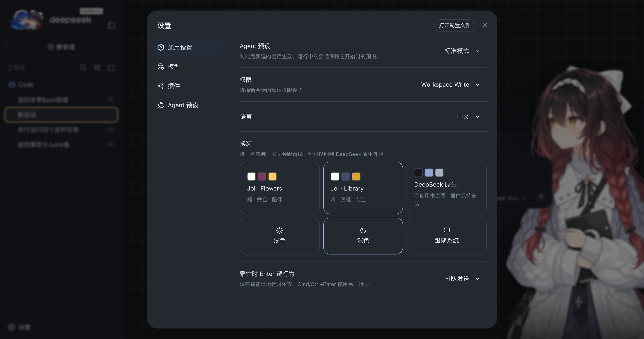Click the maroon swatch on Joi · Flowers
This screenshot has width=644, height=339.
pyautogui.click(x=262, y=177)
